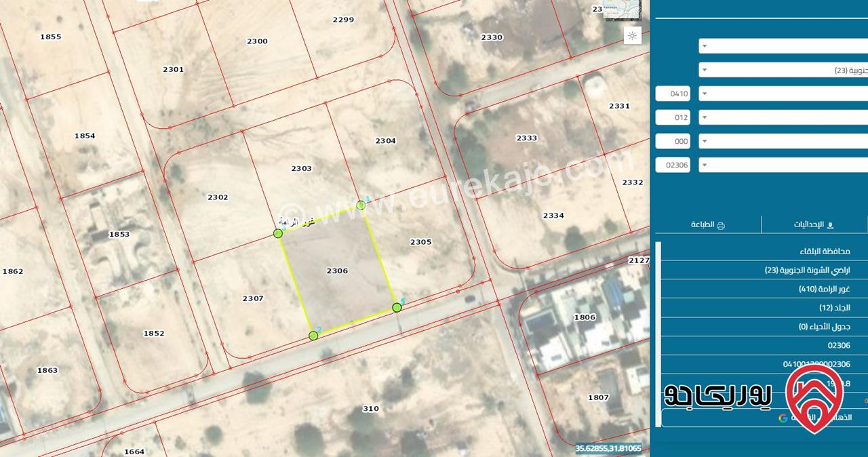Click parcel 2301 on the map
Image resolution: width=868 pixels, height=457 pixels.
pyautogui.click(x=173, y=69)
